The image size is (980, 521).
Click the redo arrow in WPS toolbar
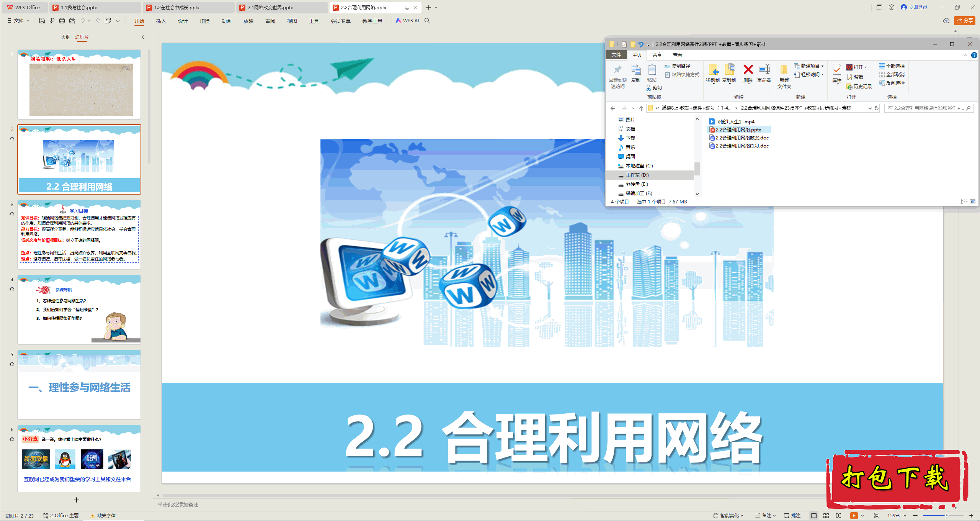pyautogui.click(x=98, y=21)
